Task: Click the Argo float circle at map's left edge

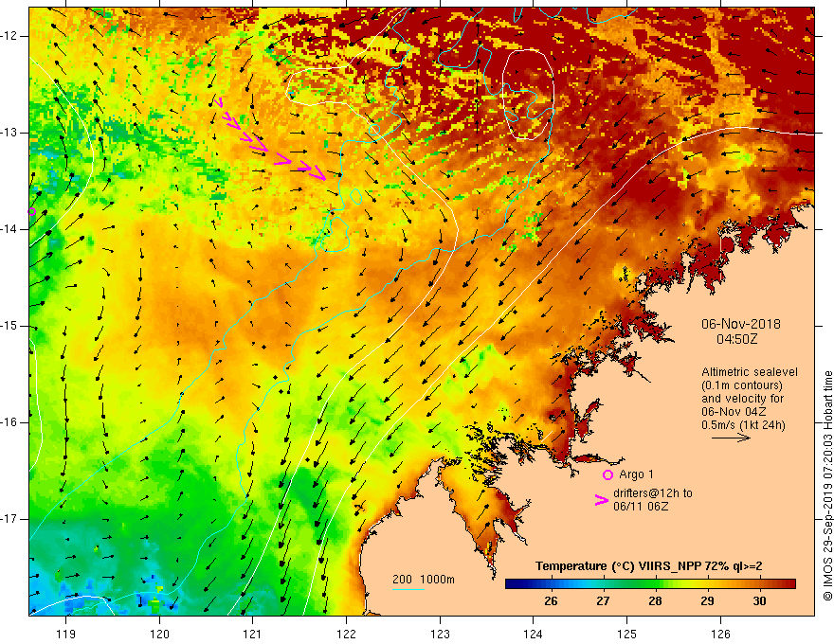Action: click(31, 212)
